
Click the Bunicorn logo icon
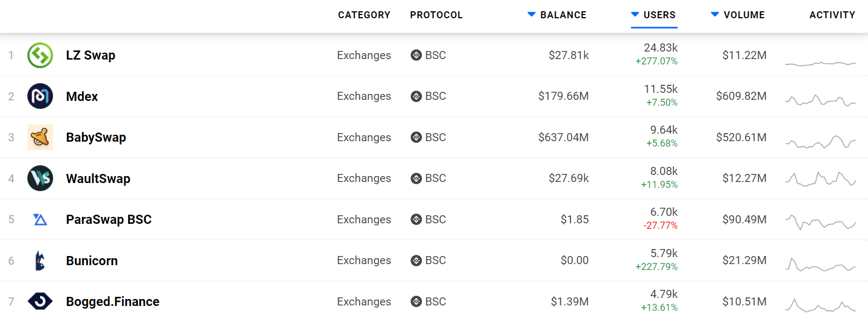click(40, 261)
